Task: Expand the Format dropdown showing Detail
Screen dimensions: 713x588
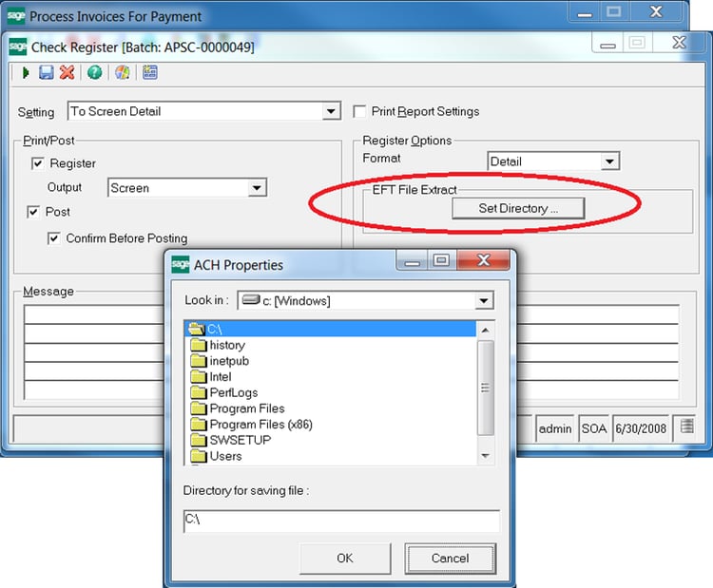Action: [x=609, y=161]
